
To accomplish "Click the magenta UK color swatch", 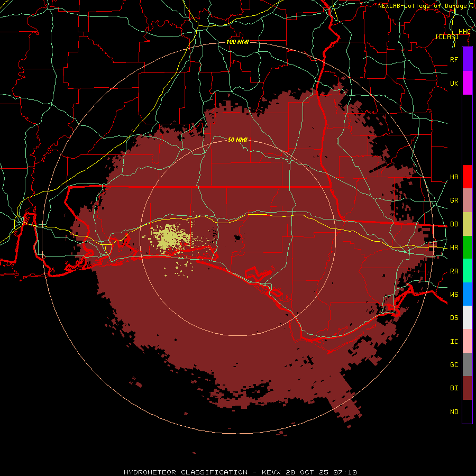I will click(x=467, y=83).
